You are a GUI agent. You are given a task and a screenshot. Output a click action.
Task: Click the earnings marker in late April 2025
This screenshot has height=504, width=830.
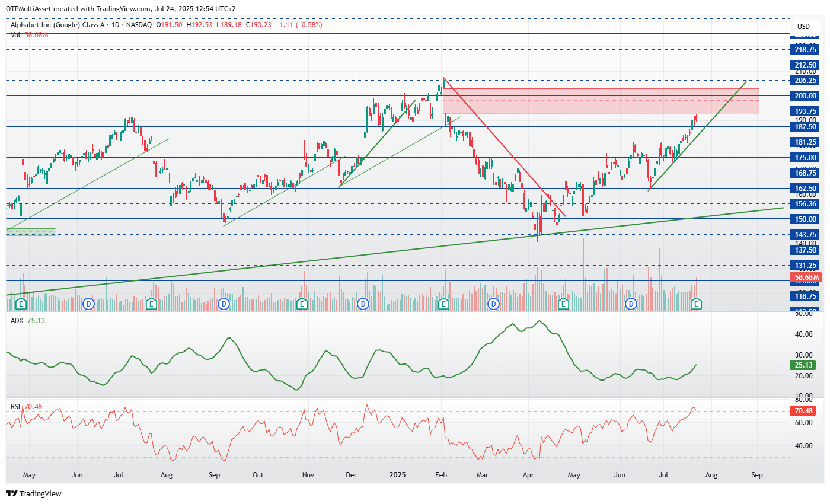click(564, 304)
